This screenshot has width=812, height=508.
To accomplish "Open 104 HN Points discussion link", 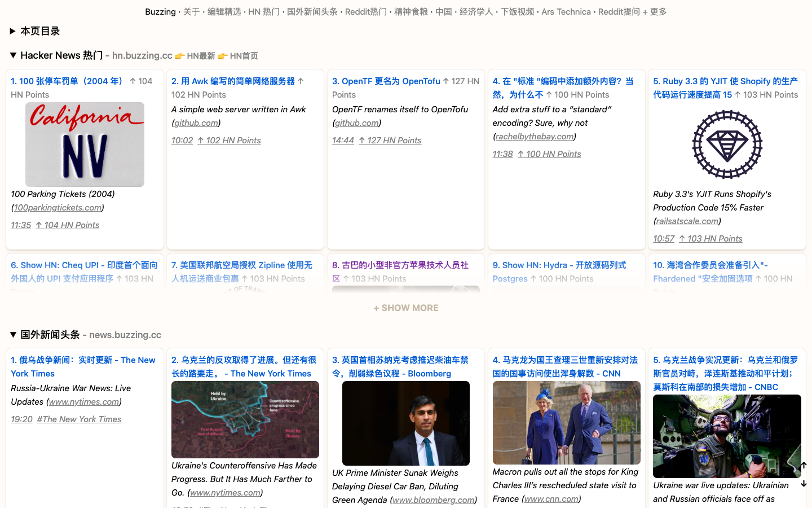I will tap(67, 225).
